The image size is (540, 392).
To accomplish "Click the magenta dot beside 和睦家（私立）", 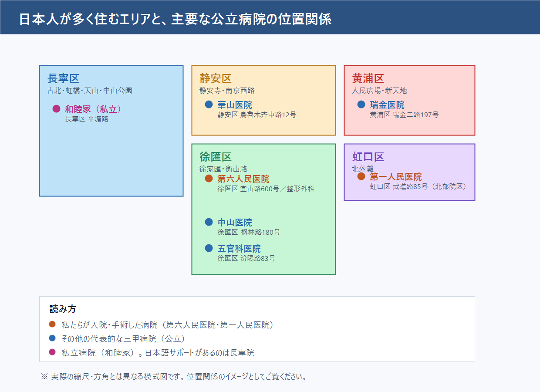I will [x=56, y=109].
